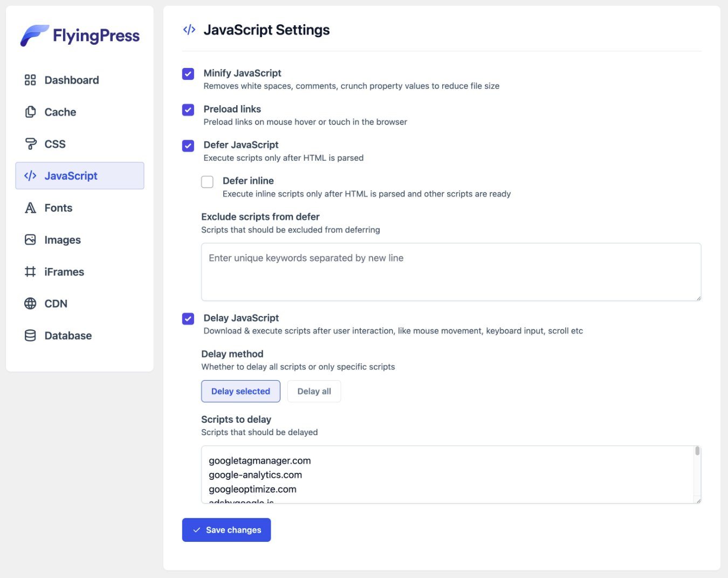The width and height of the screenshot is (728, 578).
Task: Click 'Whether to delay all scripts' description
Action: click(x=298, y=367)
